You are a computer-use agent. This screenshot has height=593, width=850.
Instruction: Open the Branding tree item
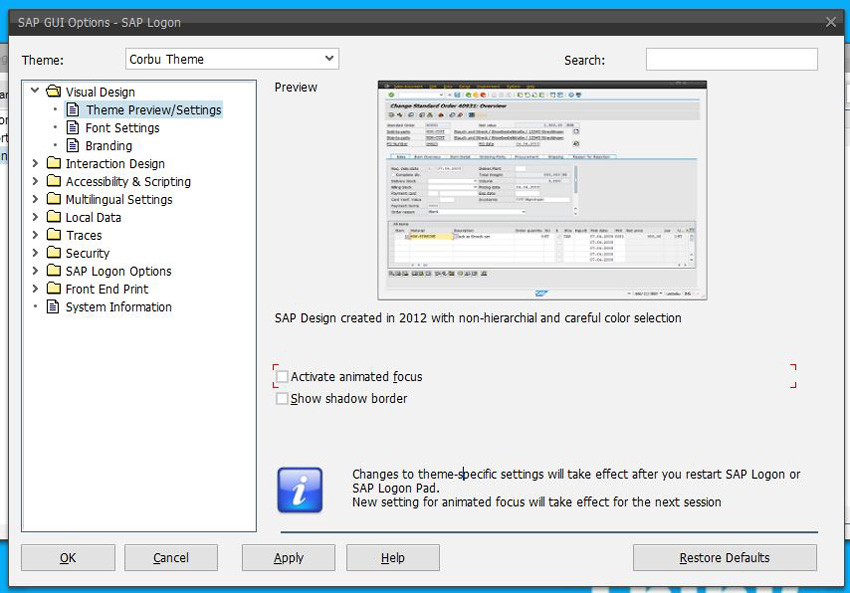(x=108, y=146)
